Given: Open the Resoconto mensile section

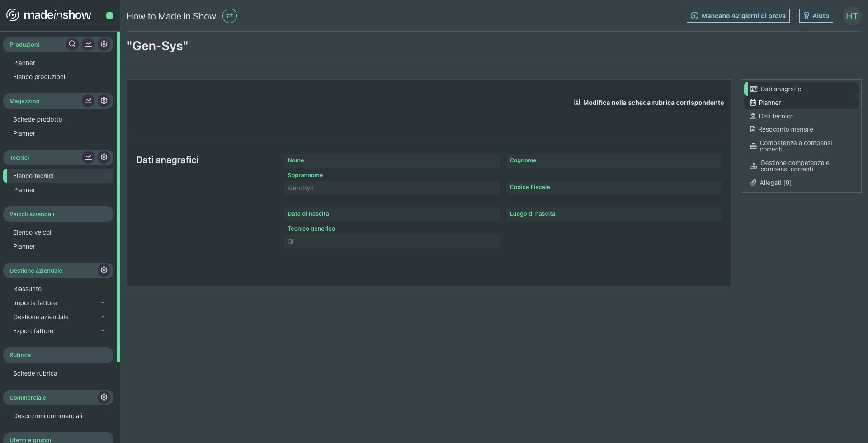Looking at the screenshot, I should [785, 129].
